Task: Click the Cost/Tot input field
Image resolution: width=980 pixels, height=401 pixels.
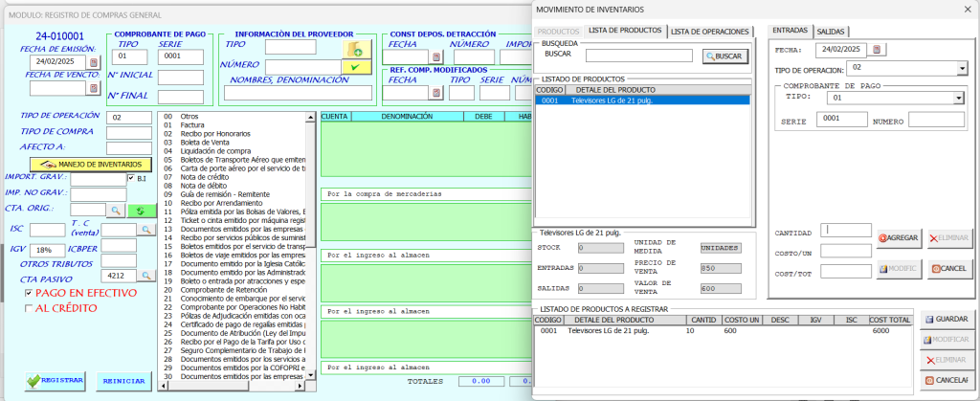Action: tap(846, 272)
